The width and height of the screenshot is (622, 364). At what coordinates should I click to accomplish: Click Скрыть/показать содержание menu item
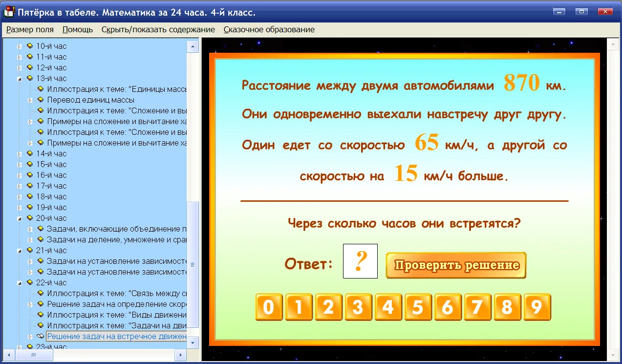[158, 29]
